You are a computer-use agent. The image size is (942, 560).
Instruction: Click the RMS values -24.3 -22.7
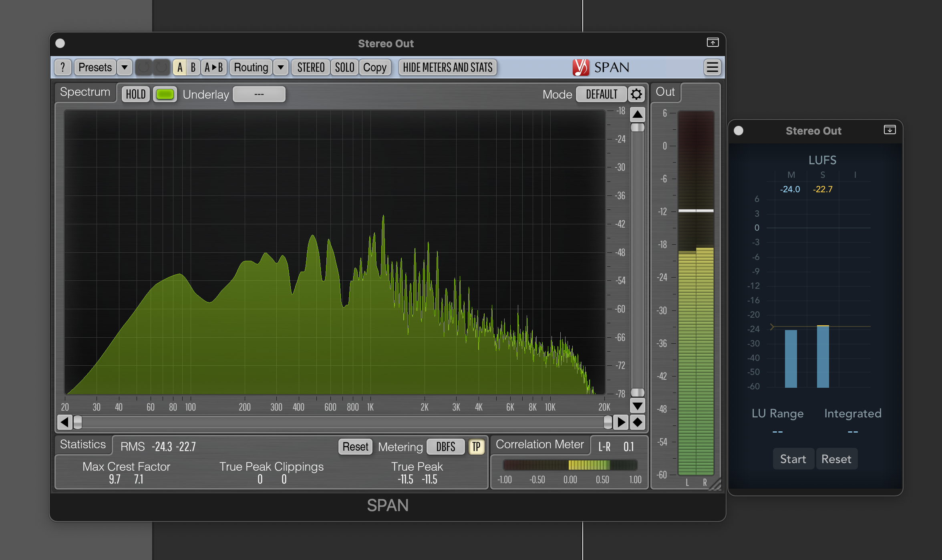pos(174,447)
